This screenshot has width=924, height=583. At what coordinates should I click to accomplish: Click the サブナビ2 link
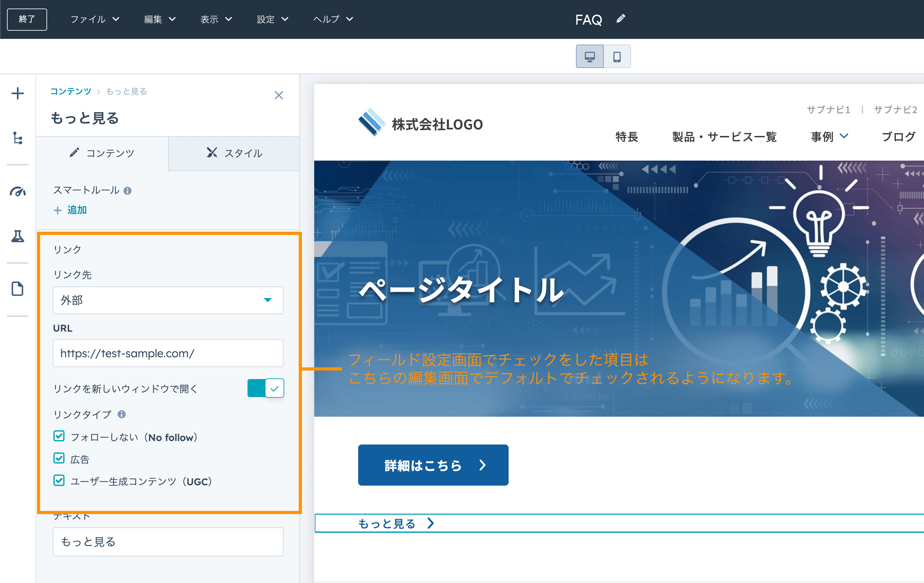pyautogui.click(x=896, y=110)
